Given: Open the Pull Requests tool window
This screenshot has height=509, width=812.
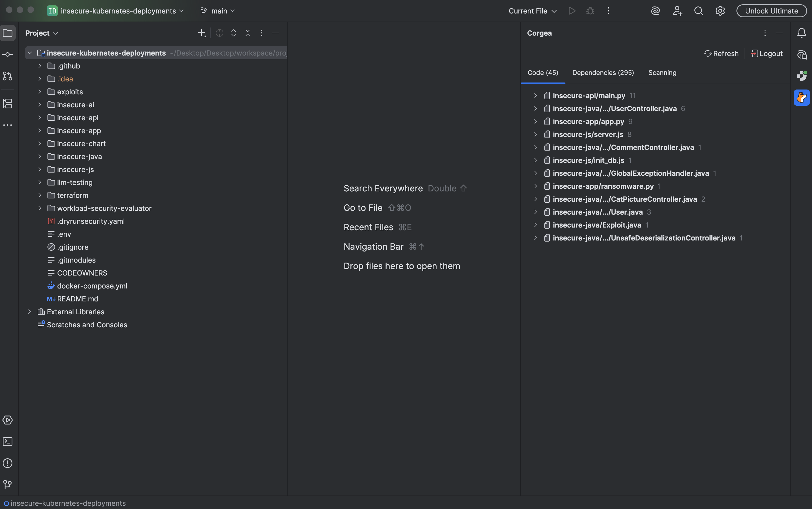Looking at the screenshot, I should pos(8,76).
